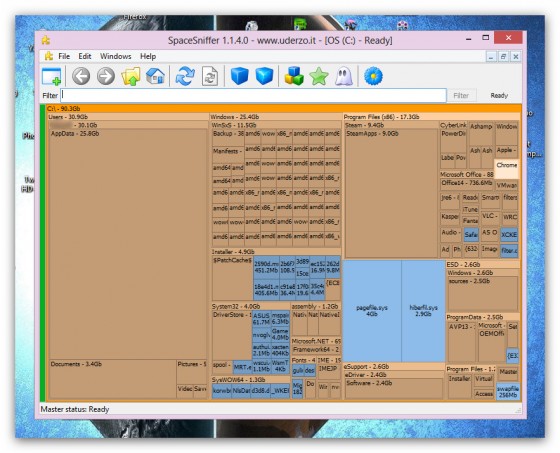Click the right blue cube (more detail) icon
Screen dimensions: 560x453
pos(264,76)
